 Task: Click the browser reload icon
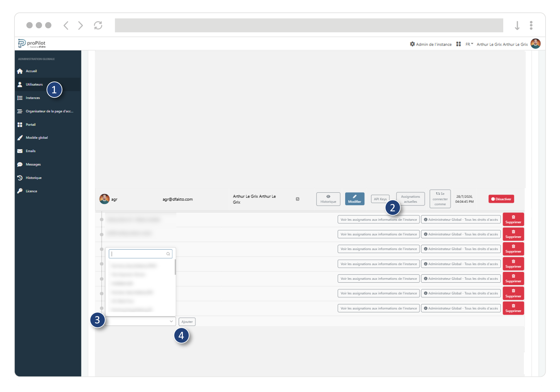[x=98, y=25]
